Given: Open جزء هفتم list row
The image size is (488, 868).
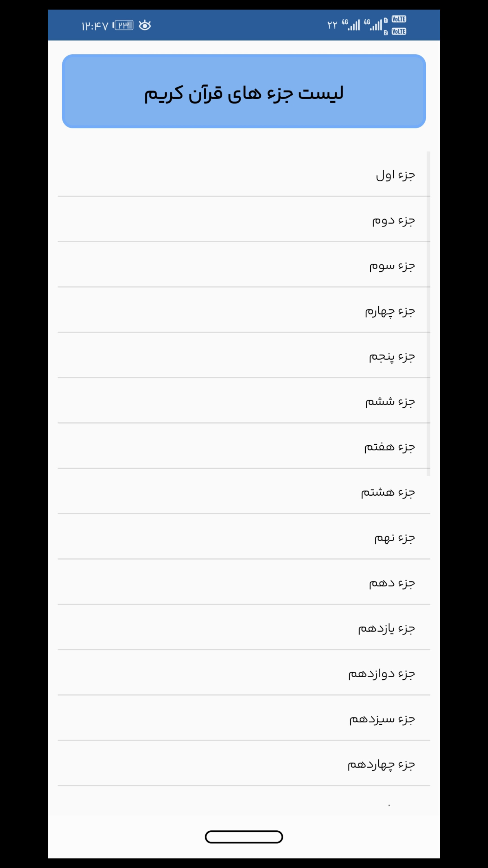Looking at the screenshot, I should click(244, 447).
